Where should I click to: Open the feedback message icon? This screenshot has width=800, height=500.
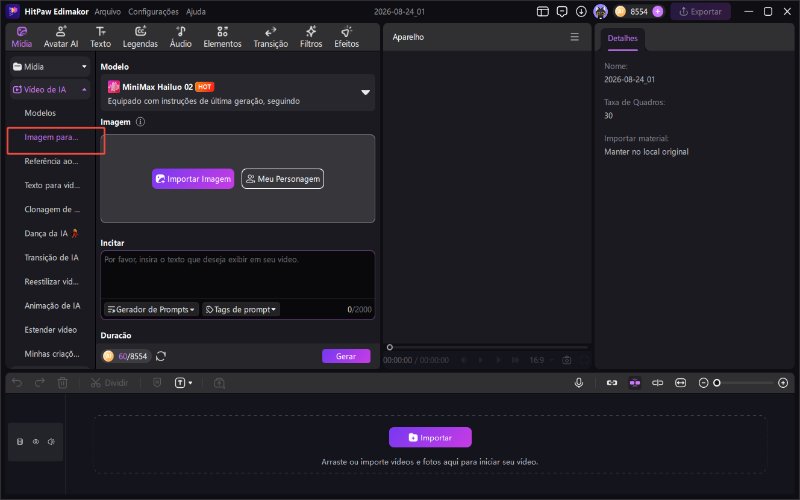pos(562,11)
